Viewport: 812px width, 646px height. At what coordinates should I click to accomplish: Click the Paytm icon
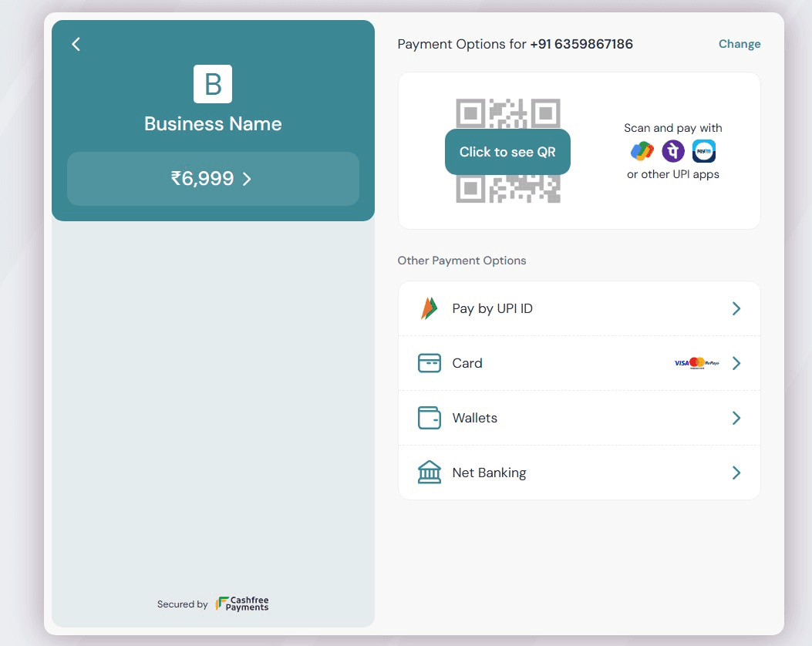(704, 151)
